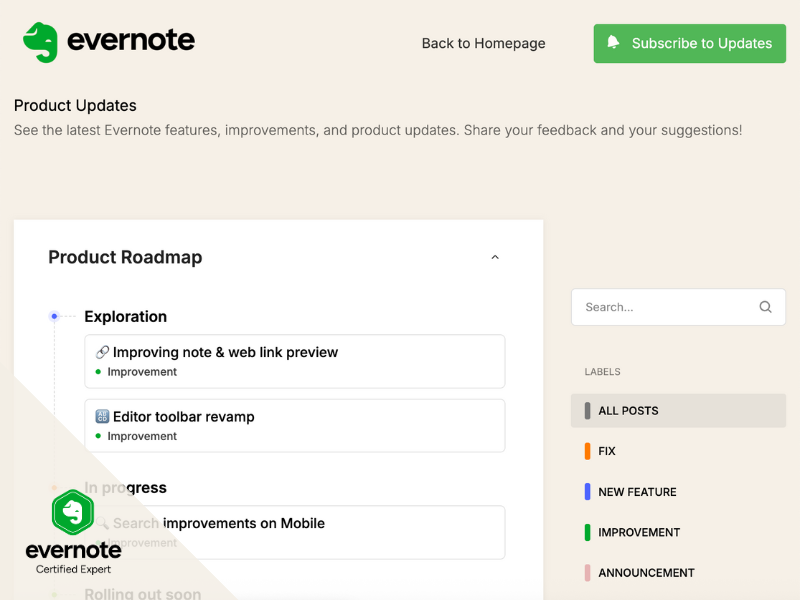
Task: Select the magnifier icon in search bar
Action: 765,307
